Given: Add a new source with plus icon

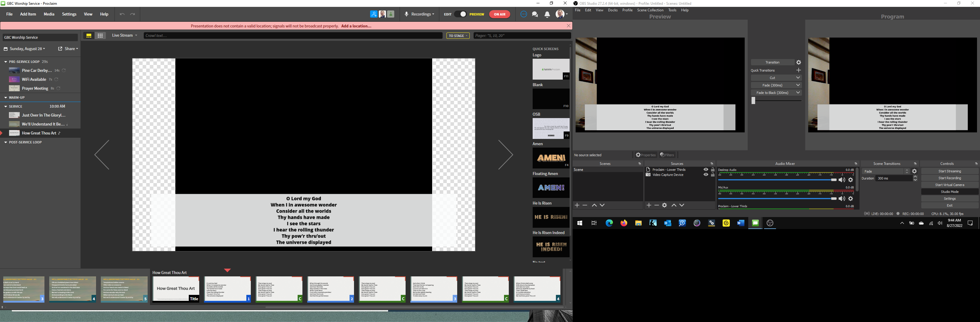Looking at the screenshot, I should (649, 205).
